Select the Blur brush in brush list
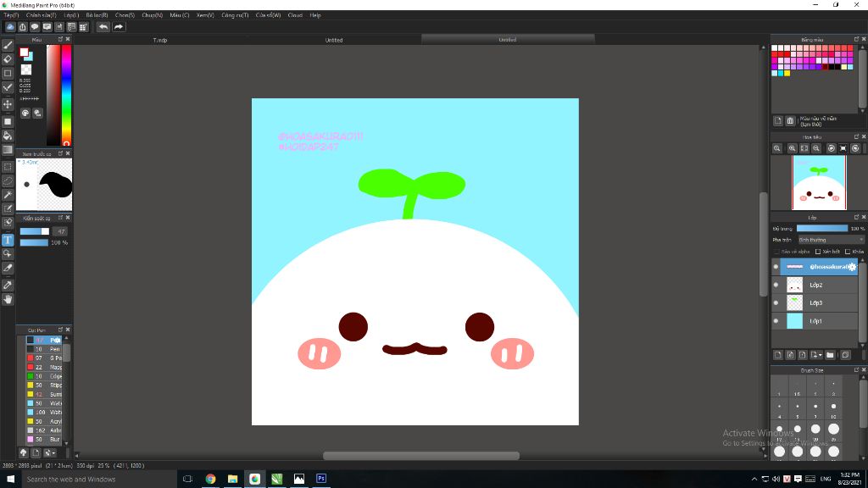This screenshot has width=868, height=488. click(45, 440)
